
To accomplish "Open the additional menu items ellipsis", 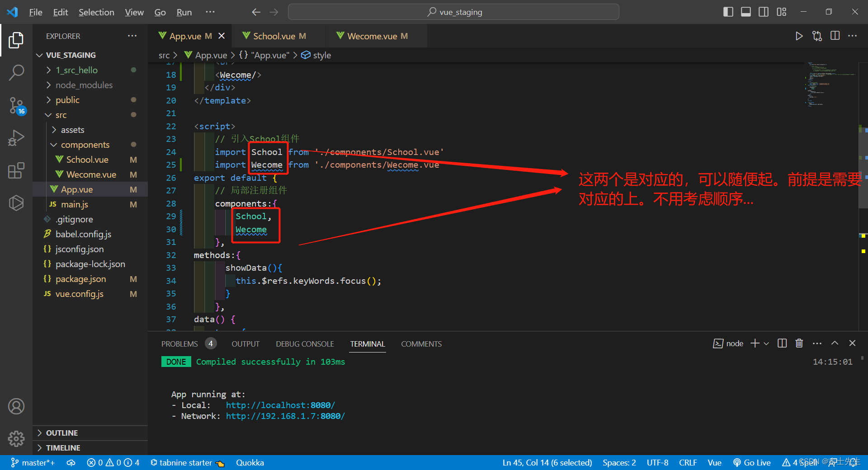I will click(210, 12).
